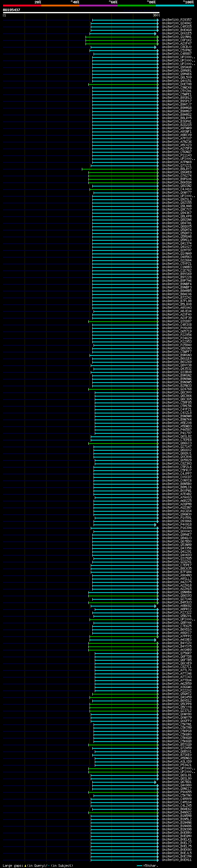Open hit UniRef100_P22954
The height and width of the screenshot is (868, 197).
pyautogui.click(x=177, y=335)
